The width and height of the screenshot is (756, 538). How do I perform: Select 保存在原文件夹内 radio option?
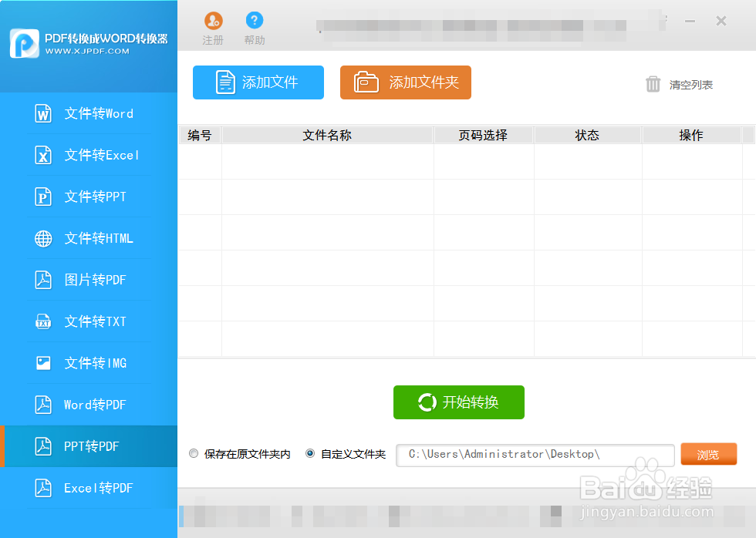(194, 454)
